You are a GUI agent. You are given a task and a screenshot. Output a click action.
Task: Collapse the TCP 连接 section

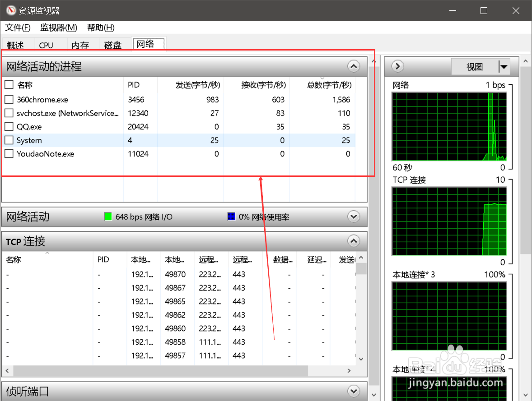[x=354, y=241]
